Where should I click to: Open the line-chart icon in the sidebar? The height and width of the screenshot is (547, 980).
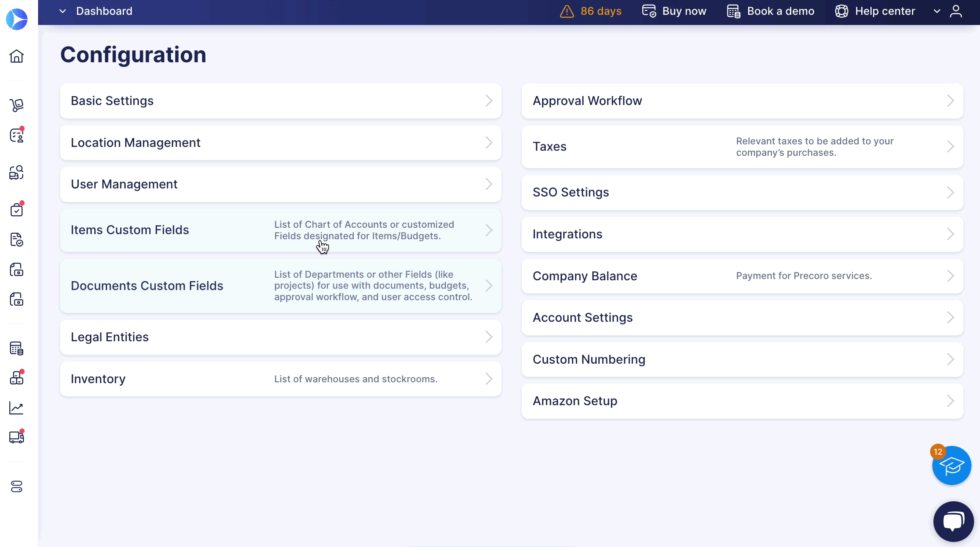pyautogui.click(x=17, y=408)
